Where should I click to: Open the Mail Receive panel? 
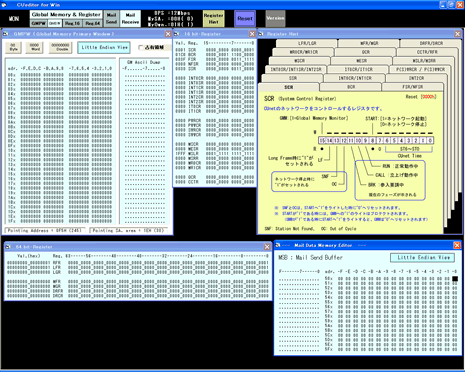point(130,19)
